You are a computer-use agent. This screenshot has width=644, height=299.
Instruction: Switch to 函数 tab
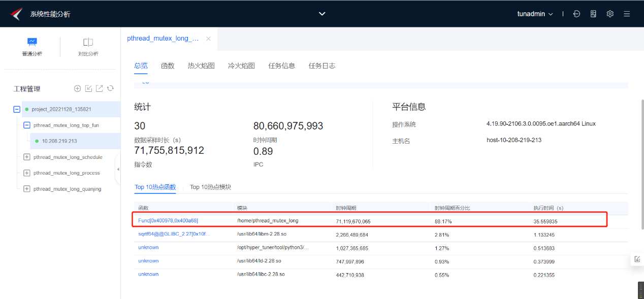pyautogui.click(x=168, y=65)
